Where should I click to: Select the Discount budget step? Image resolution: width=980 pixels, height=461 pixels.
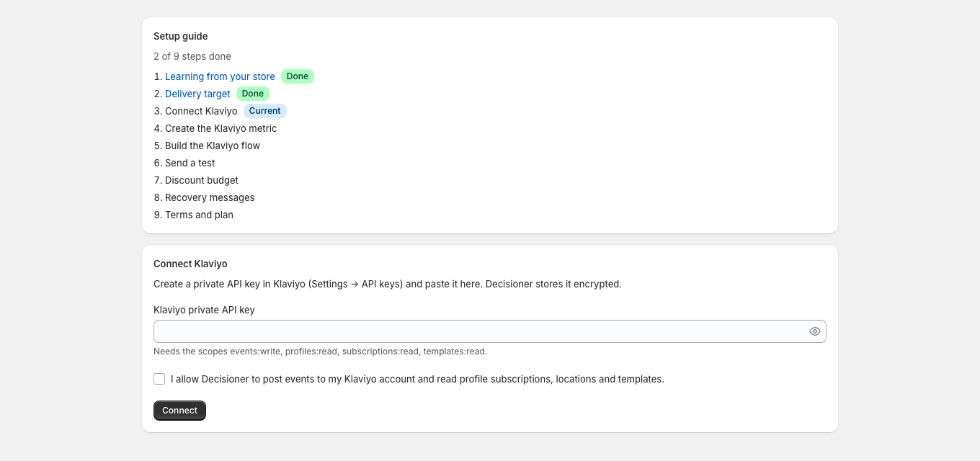(x=202, y=180)
